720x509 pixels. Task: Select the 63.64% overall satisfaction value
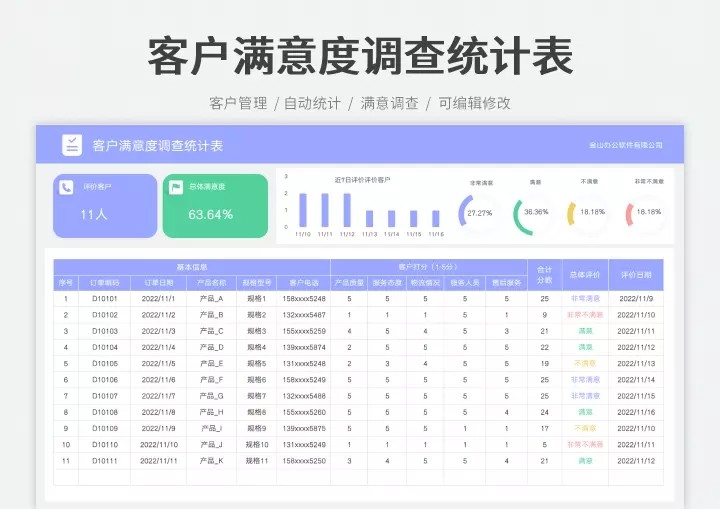[x=211, y=215]
